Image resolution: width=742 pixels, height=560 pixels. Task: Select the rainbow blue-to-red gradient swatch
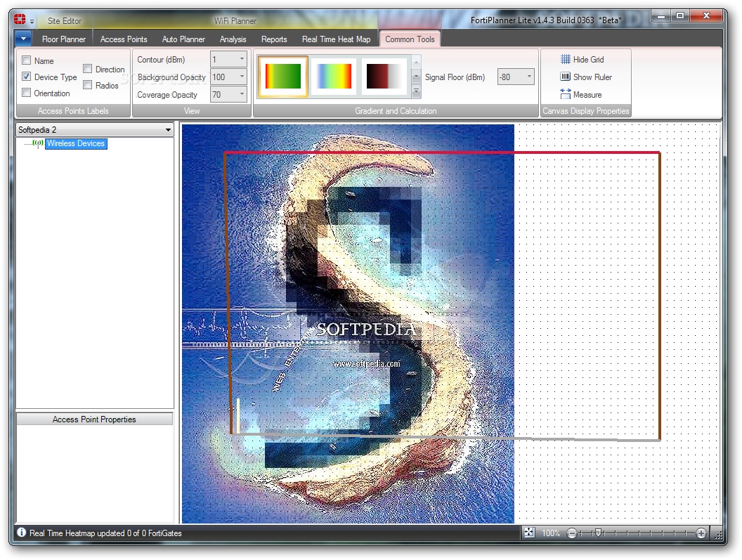[x=334, y=76]
